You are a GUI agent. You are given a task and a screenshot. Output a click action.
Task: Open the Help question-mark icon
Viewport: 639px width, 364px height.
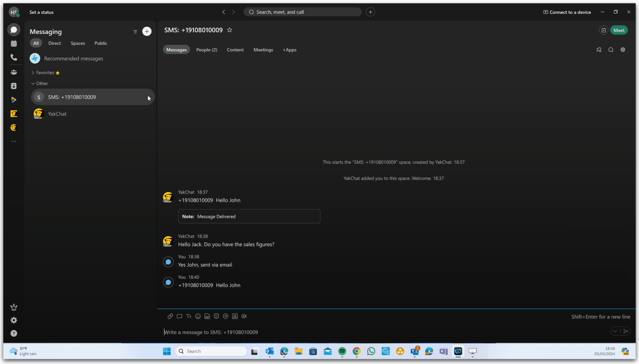(14, 333)
